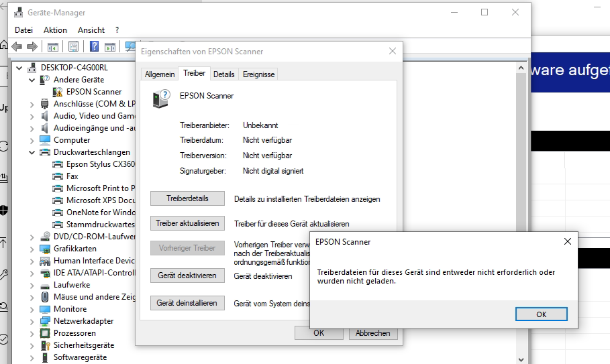The width and height of the screenshot is (610, 364).
Task: Click the Audio, Video und Game speaker icon
Action: [x=45, y=116]
